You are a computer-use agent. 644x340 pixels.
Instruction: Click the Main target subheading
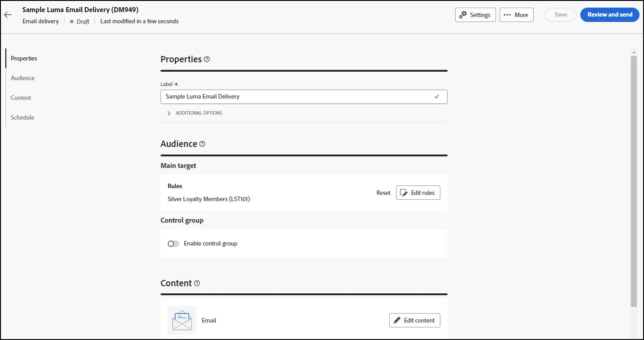(x=178, y=166)
